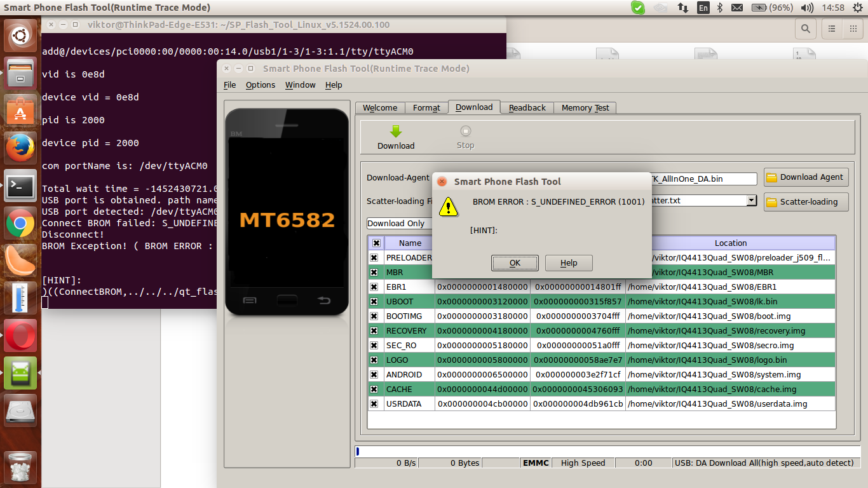Uncheck the RECOVERY partition checkbox
Screen dimensions: 868x488
tap(374, 331)
